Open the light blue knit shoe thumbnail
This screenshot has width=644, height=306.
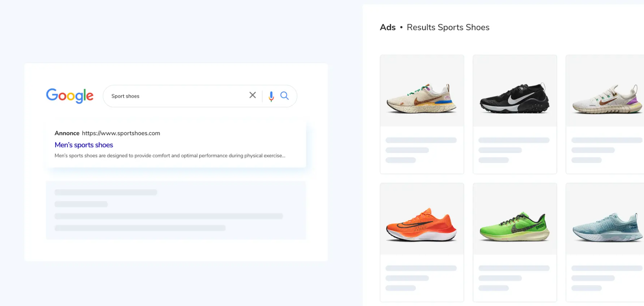(x=605, y=219)
